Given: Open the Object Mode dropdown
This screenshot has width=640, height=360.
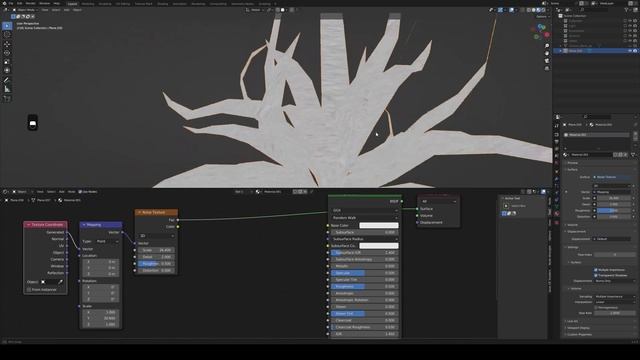Looking at the screenshot, I should (x=25, y=10).
